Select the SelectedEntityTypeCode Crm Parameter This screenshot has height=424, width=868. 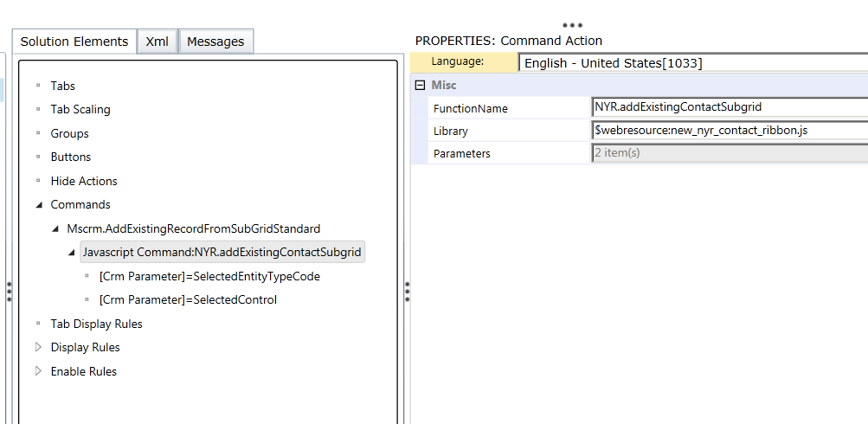click(209, 276)
